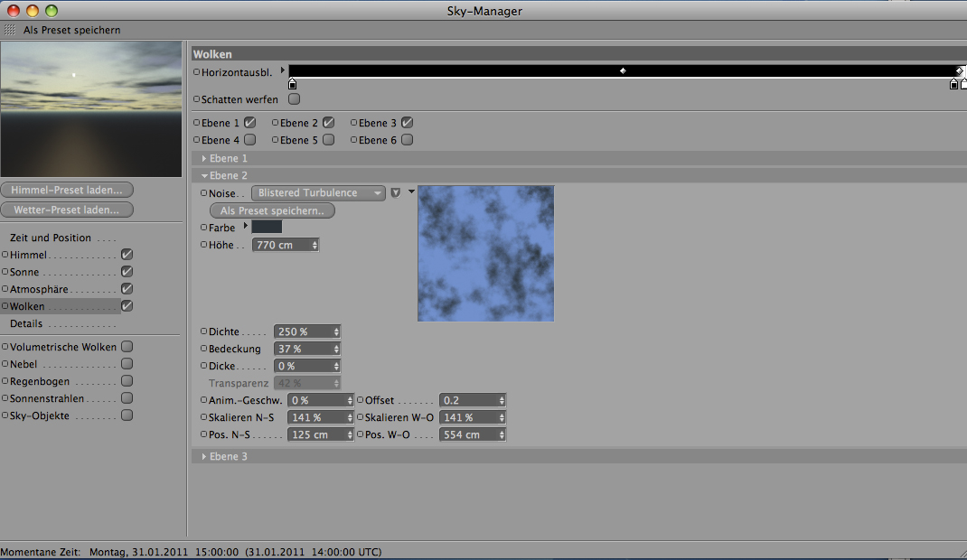Viewport: 967px width, 560px height.
Task: Enable the Ebene 4 checkbox
Action: (x=249, y=140)
